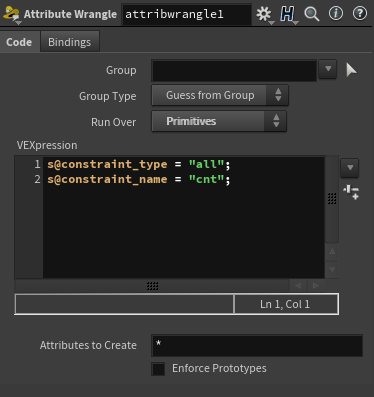Image resolution: width=374 pixels, height=397 pixels.
Task: Click the editor scroll up arrow
Action: click(332, 251)
